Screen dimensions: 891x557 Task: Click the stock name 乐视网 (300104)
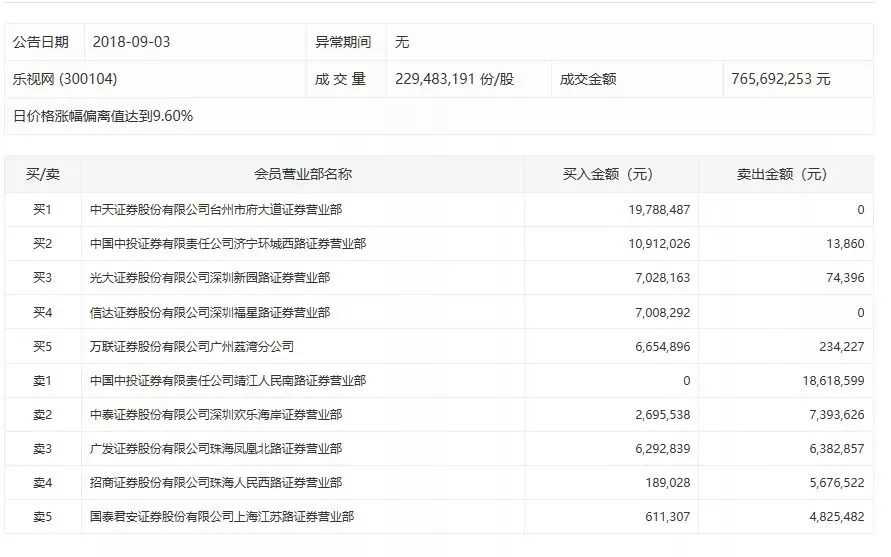pyautogui.click(x=65, y=79)
